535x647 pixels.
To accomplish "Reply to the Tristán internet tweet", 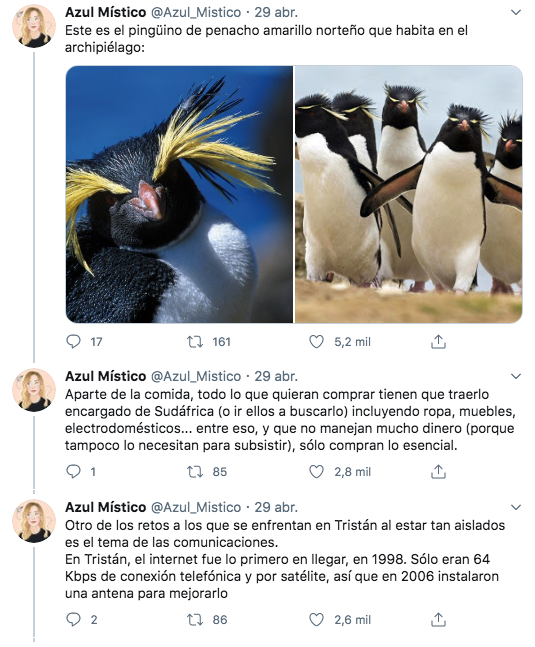I will (x=73, y=619).
